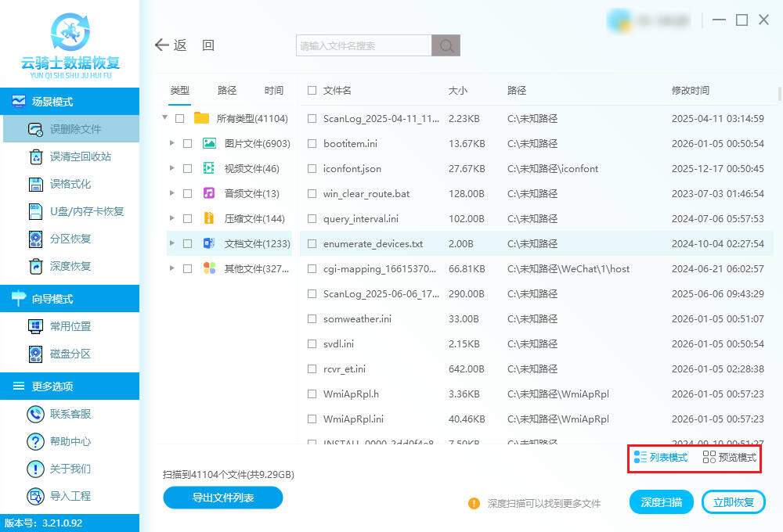The image size is (783, 532).
Task: Click the 立即恢复 button
Action: click(733, 502)
